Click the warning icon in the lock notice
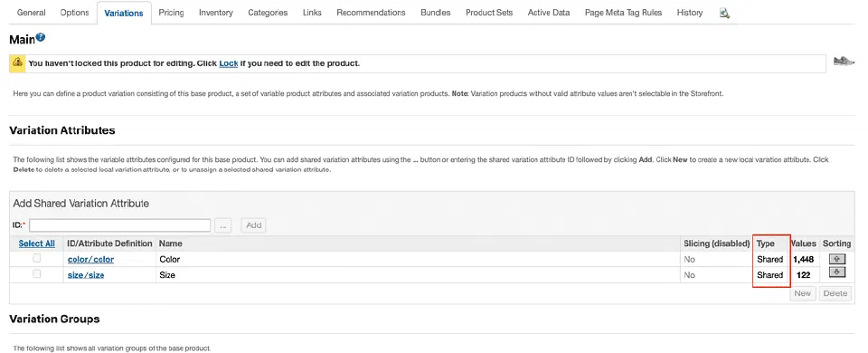868x353 pixels. pyautogui.click(x=18, y=62)
